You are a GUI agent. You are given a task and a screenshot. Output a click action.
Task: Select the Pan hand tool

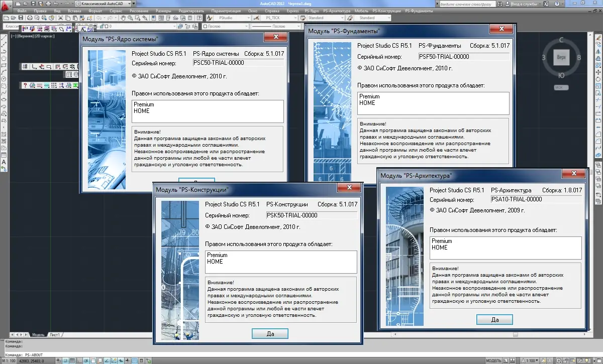click(x=123, y=18)
